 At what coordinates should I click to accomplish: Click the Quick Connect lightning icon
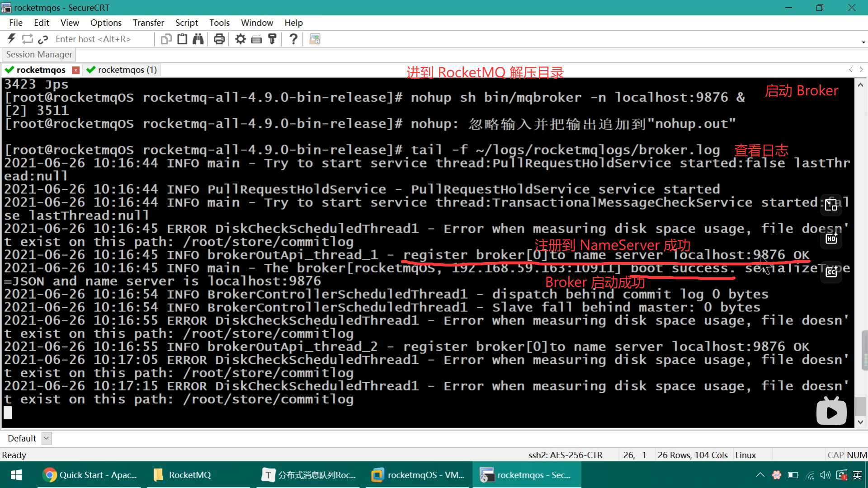point(12,39)
